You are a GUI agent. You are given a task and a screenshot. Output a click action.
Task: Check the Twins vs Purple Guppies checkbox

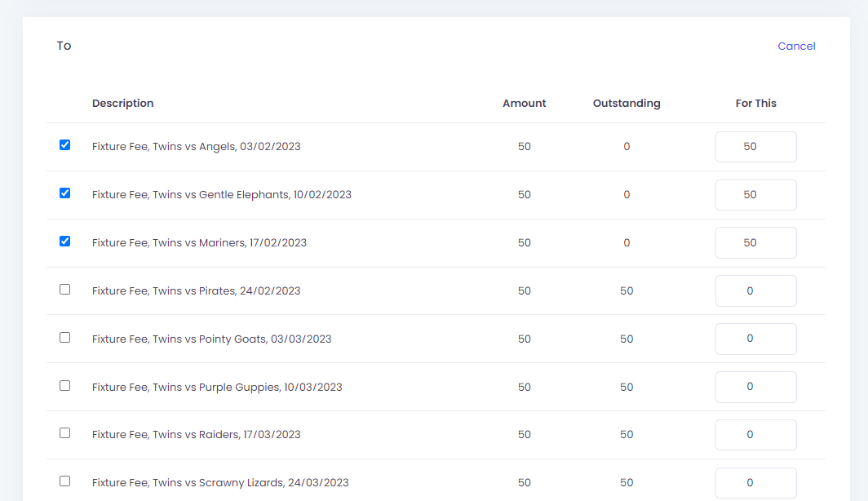tap(64, 386)
